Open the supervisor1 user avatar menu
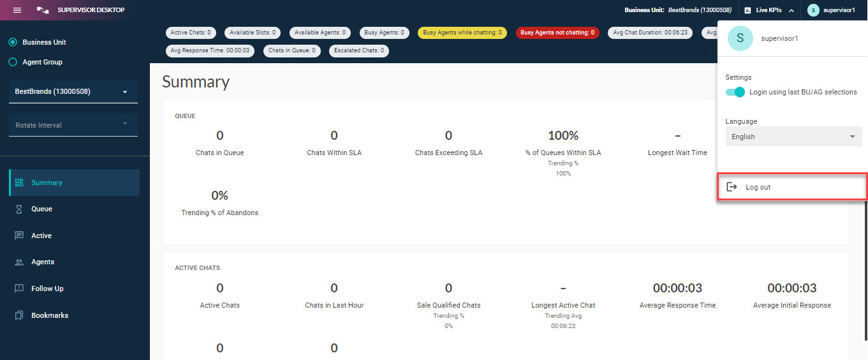Screen dimensions: 868x360 tap(813, 10)
